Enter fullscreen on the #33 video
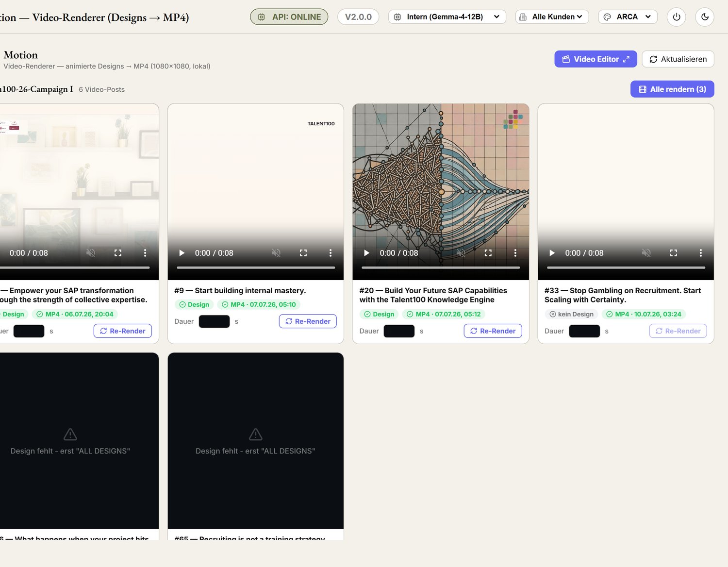The height and width of the screenshot is (567, 728). coord(673,253)
